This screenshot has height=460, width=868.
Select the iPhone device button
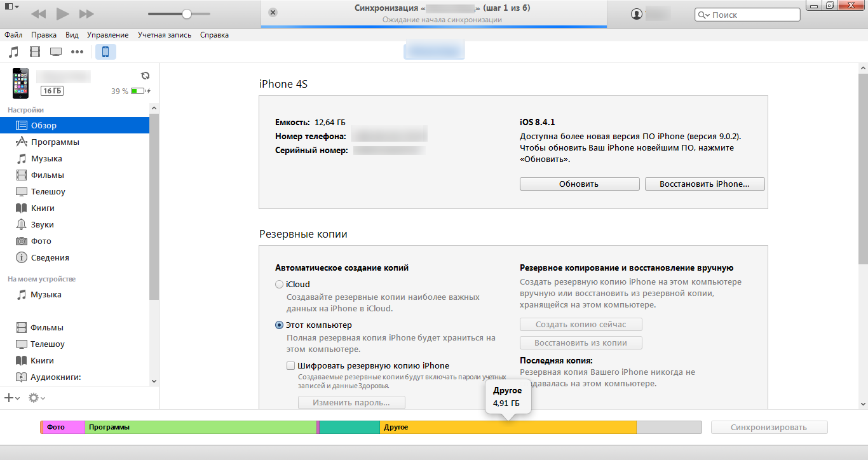(x=105, y=51)
